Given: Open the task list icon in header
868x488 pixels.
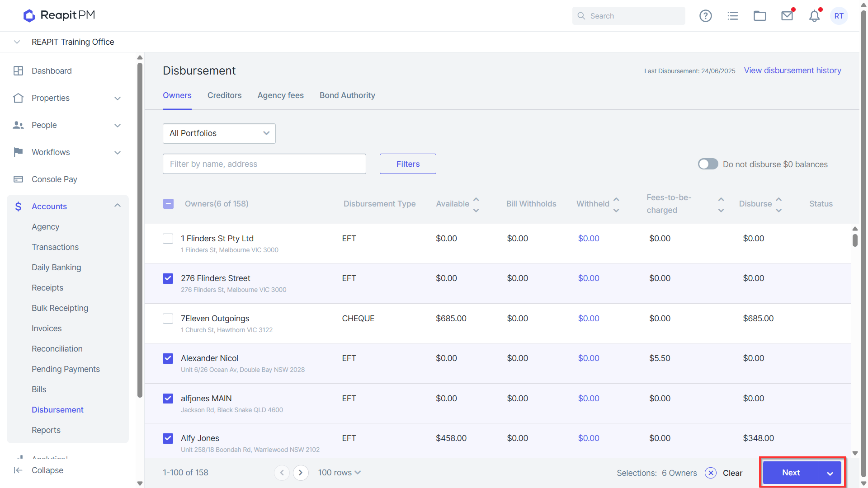Looking at the screenshot, I should (732, 16).
